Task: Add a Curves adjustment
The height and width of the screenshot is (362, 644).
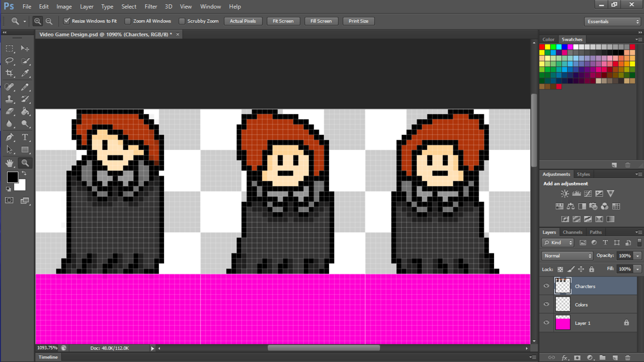Action: [588, 194]
